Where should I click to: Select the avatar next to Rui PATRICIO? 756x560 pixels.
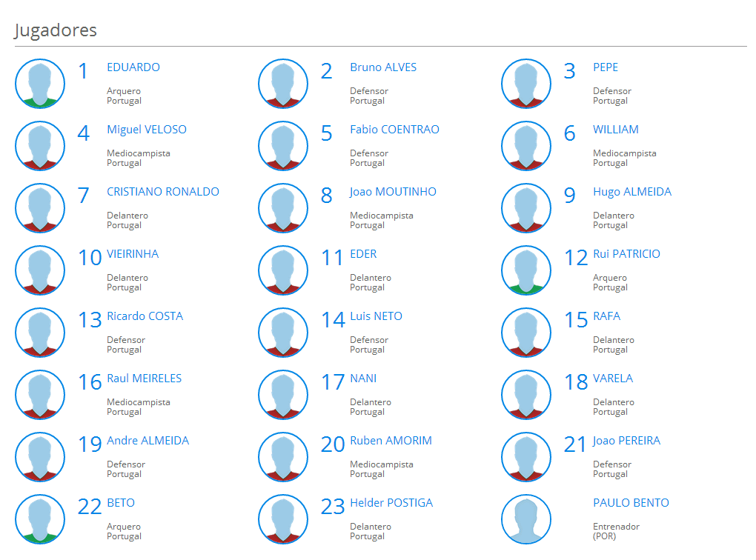(x=526, y=270)
